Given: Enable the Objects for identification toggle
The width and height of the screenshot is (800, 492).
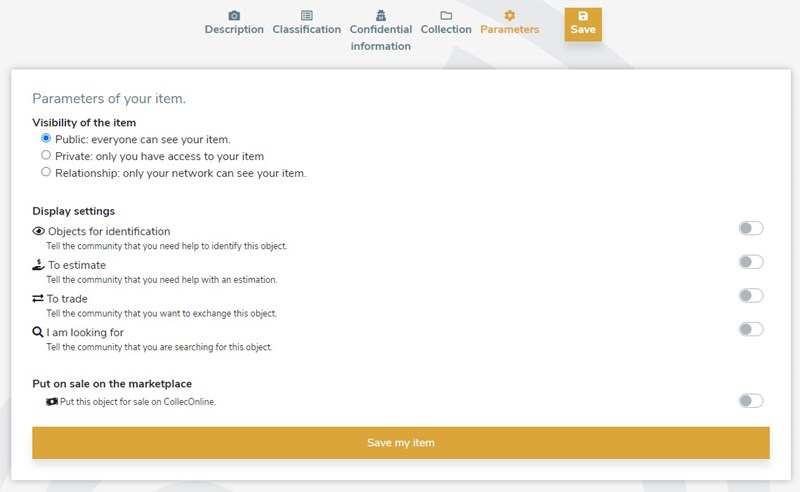Looking at the screenshot, I should (751, 228).
